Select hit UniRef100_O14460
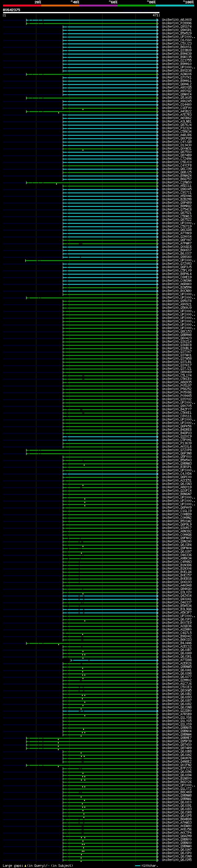This screenshot has height=868, width=197. [x=177, y=104]
